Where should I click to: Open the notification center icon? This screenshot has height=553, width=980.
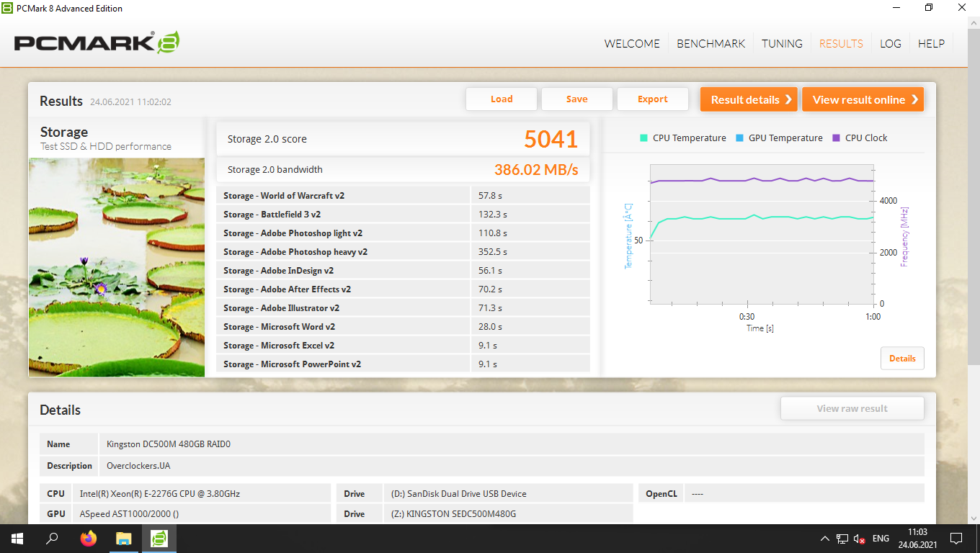(956, 539)
